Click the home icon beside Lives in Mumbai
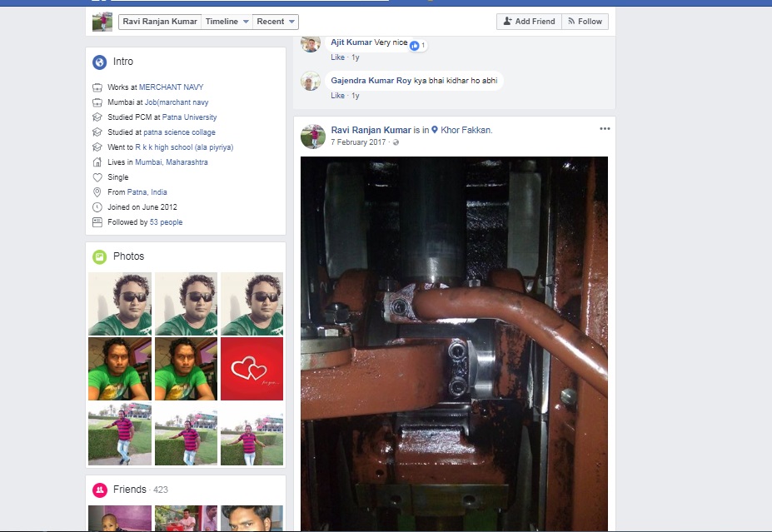Screen dimensions: 772x532 (x=97, y=162)
